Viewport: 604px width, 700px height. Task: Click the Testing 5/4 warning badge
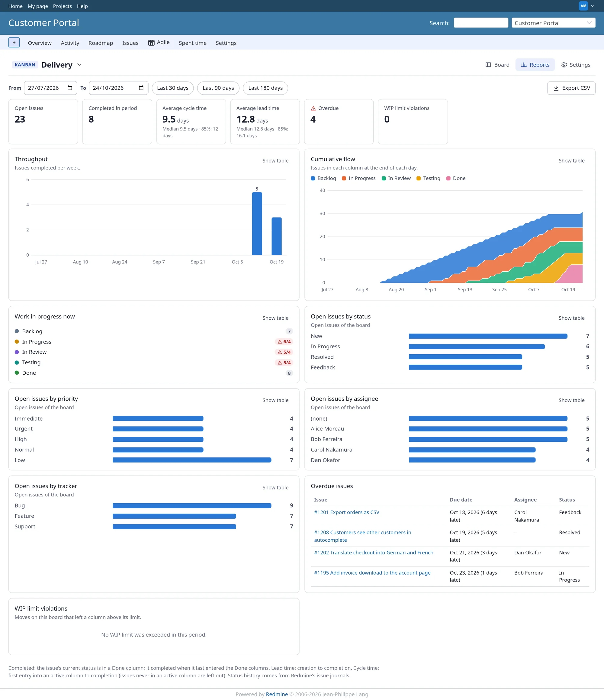(x=284, y=363)
